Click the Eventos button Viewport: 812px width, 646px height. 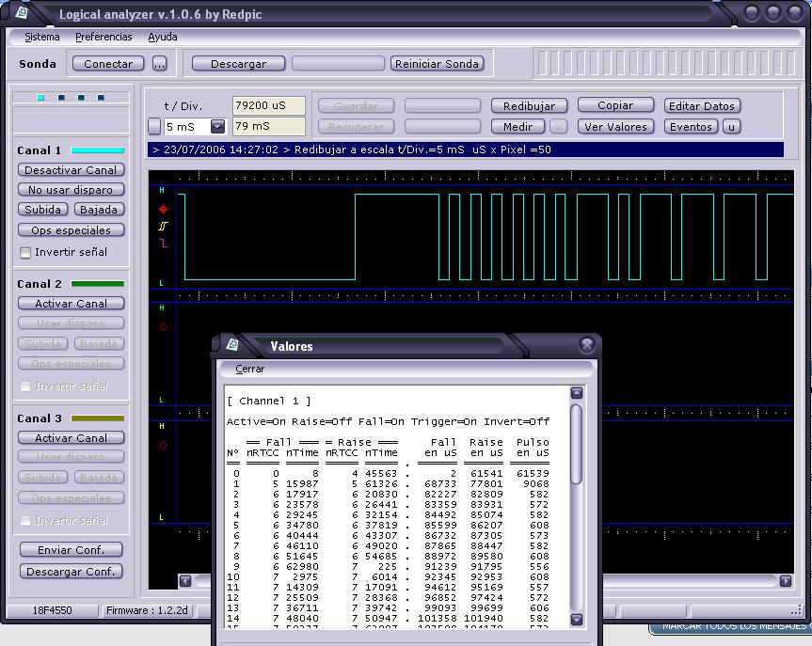tap(691, 127)
